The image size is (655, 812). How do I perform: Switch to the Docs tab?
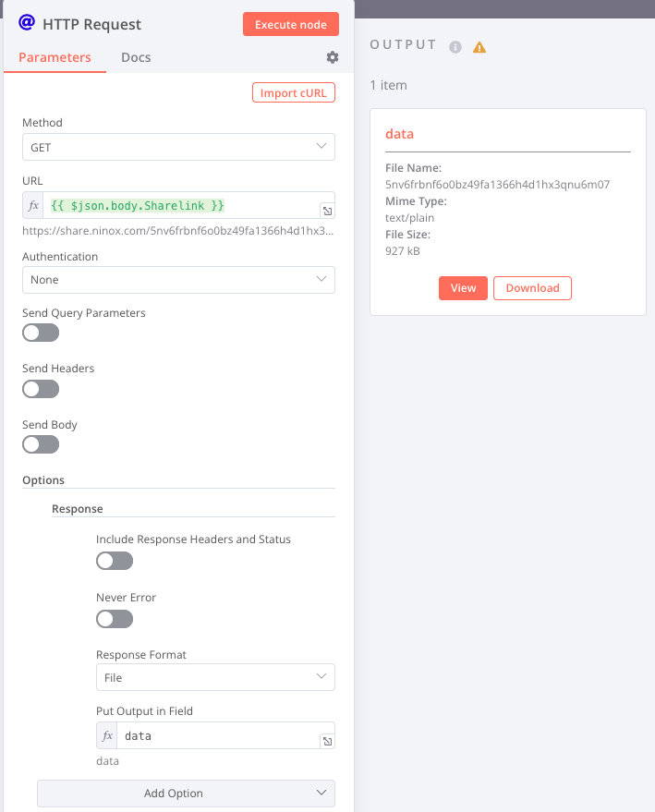[136, 57]
